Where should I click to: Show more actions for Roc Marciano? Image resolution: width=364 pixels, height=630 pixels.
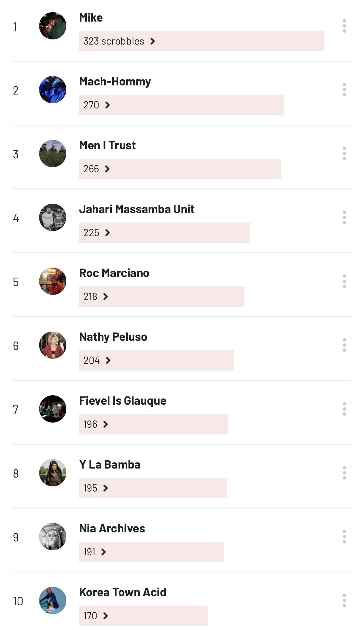coord(344,281)
